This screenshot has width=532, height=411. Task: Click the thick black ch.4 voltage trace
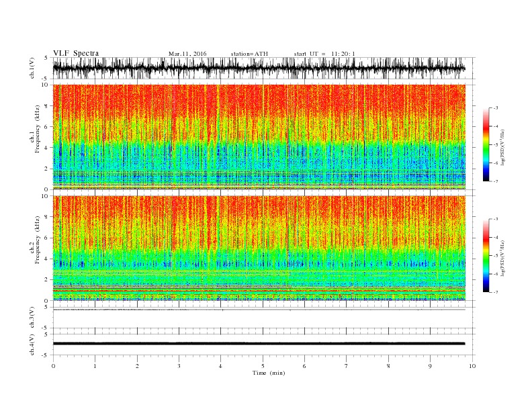pos(259,344)
